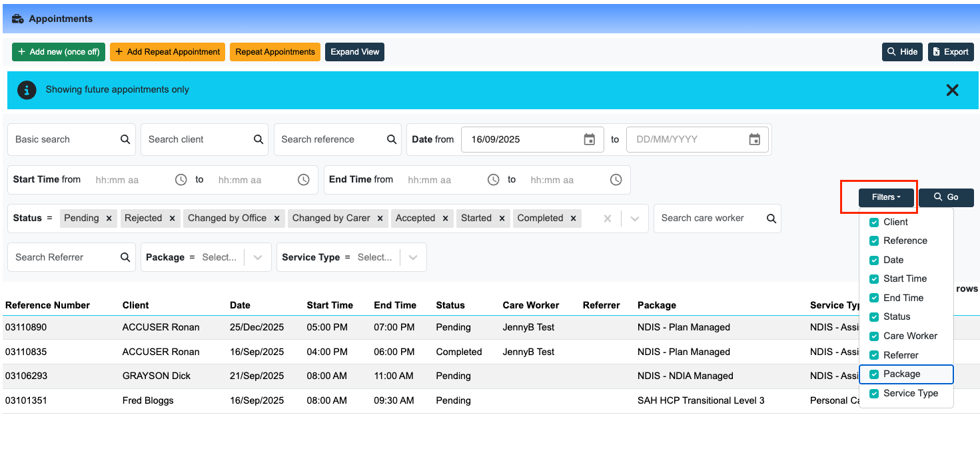Click the clock icon for Start Time from
This screenshot has height=463, width=980.
[181, 180]
